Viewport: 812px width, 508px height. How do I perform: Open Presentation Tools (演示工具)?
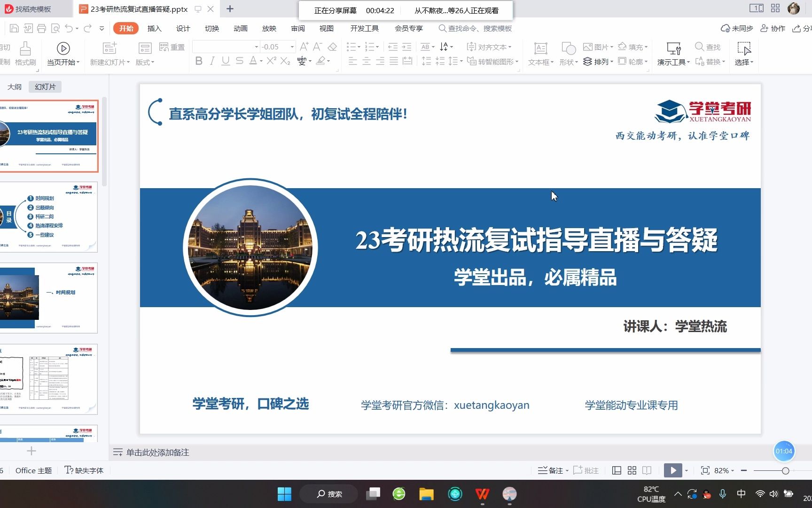[673, 54]
